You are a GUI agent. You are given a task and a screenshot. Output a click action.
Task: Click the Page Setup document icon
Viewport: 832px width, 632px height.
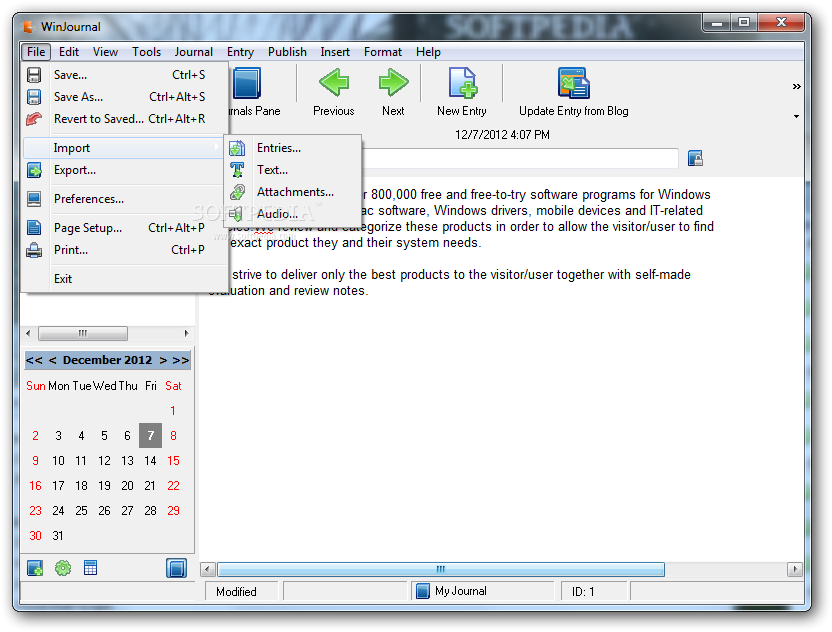(x=34, y=228)
